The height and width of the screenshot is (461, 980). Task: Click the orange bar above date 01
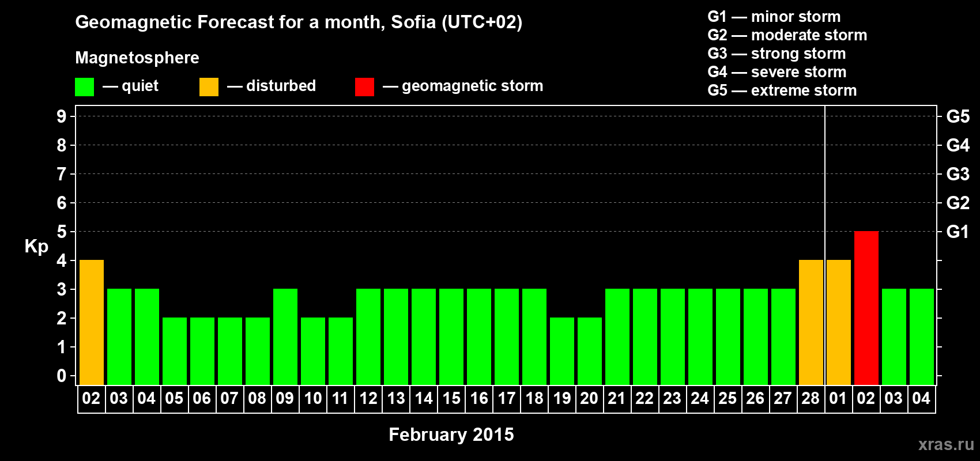point(838,322)
